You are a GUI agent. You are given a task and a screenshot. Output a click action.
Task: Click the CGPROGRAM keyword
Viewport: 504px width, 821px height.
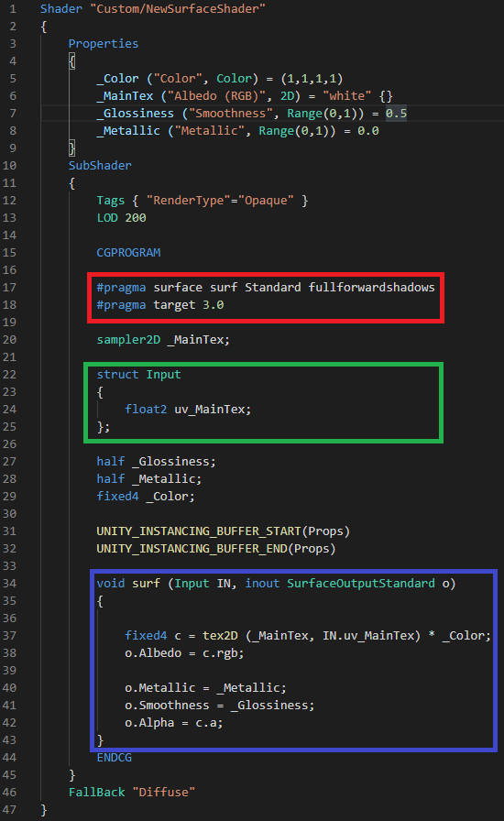point(128,252)
